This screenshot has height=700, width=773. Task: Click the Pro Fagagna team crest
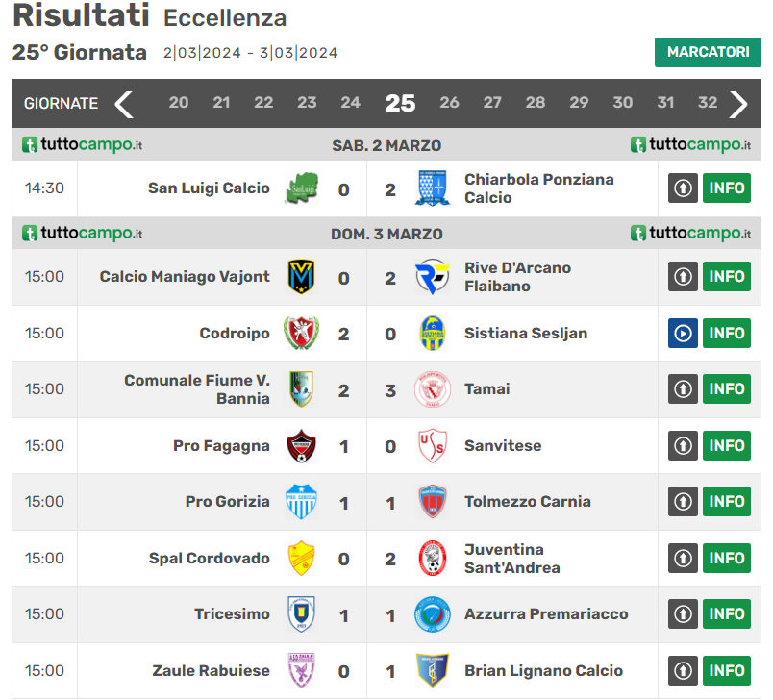pos(300,446)
